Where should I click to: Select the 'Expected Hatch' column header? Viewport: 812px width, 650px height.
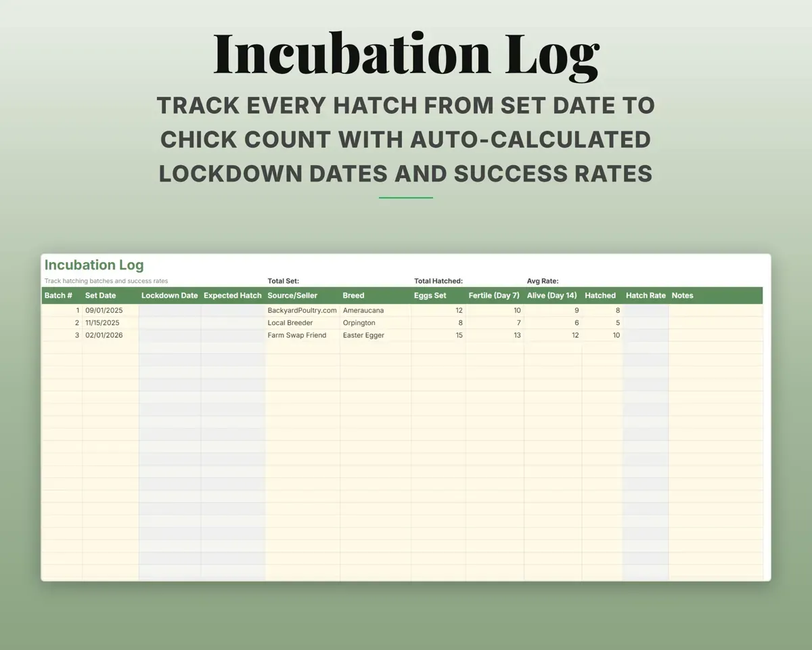tap(232, 295)
